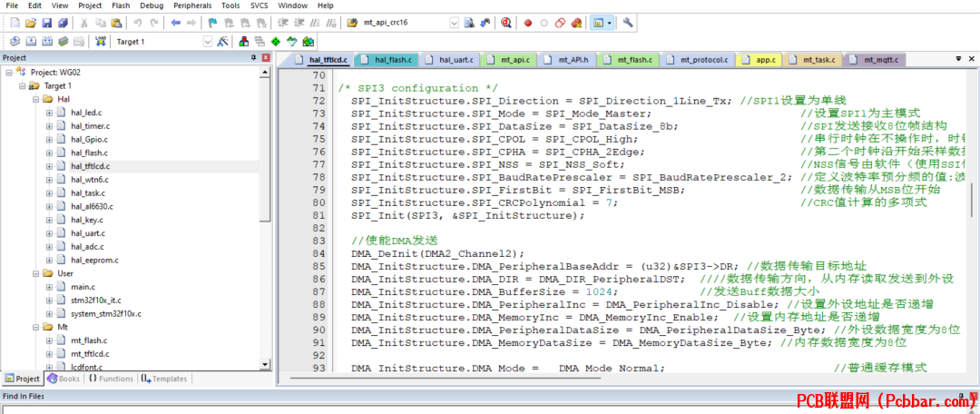
Task: Expand the hal_led.c file node
Action: pyautogui.click(x=49, y=113)
